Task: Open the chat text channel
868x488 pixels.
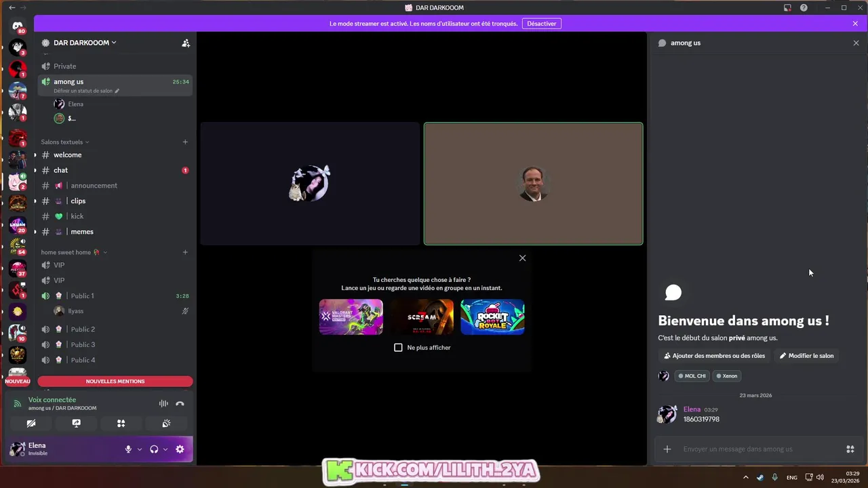Action: pyautogui.click(x=115, y=170)
